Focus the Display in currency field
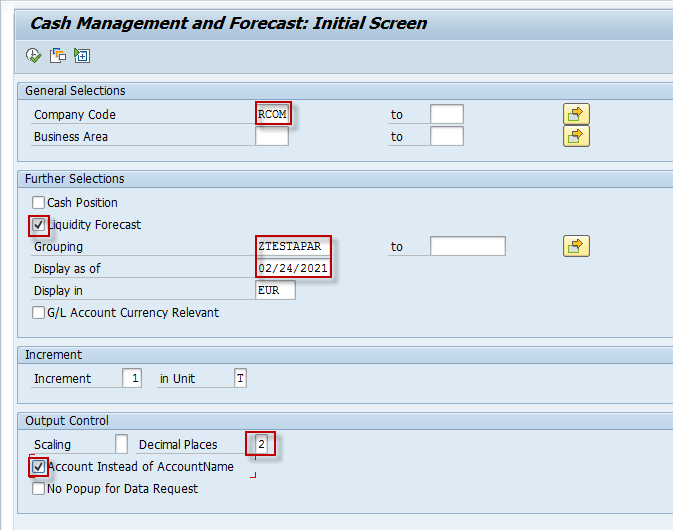The image size is (673, 530). pos(275,290)
